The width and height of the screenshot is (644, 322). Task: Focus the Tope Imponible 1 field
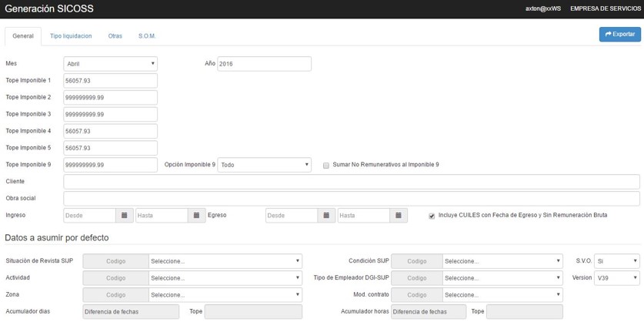pos(110,81)
